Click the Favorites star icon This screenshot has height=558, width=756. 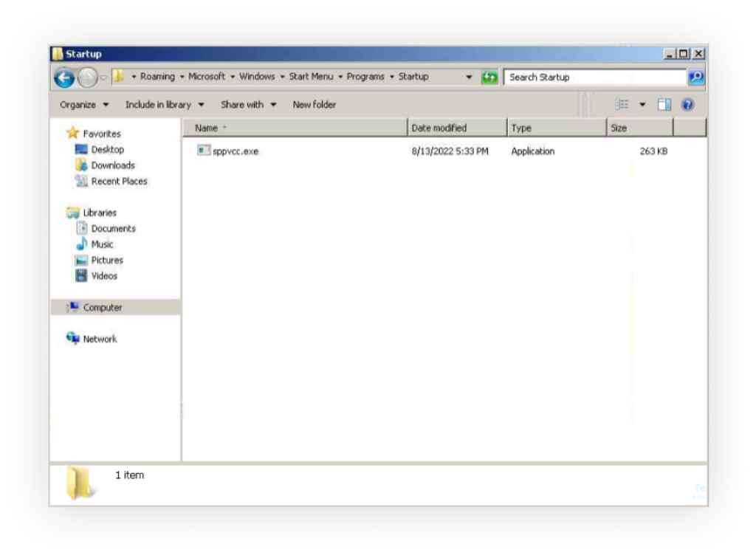coord(73,133)
